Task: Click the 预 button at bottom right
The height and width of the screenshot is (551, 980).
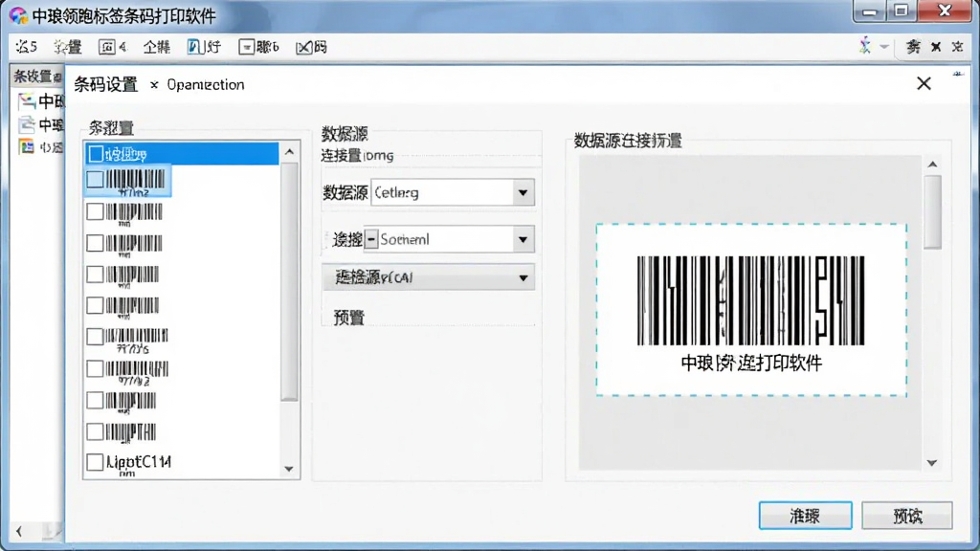Action: 907,516
